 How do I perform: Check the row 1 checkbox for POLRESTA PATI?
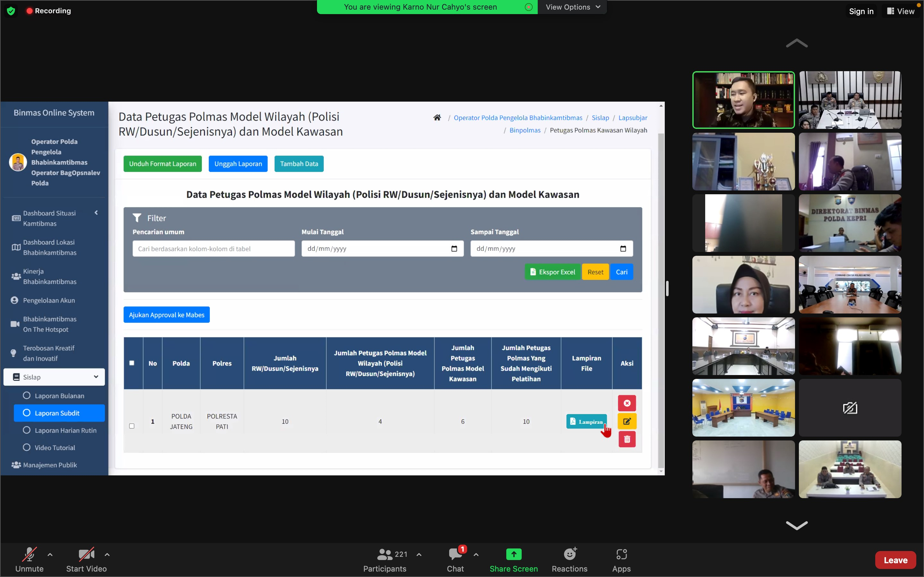tap(132, 426)
